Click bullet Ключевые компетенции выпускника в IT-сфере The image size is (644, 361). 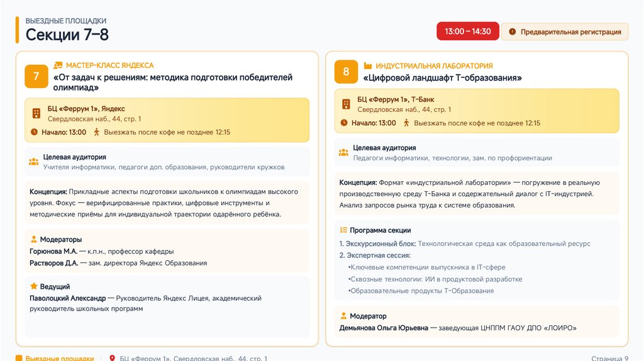pyautogui.click(x=427, y=267)
